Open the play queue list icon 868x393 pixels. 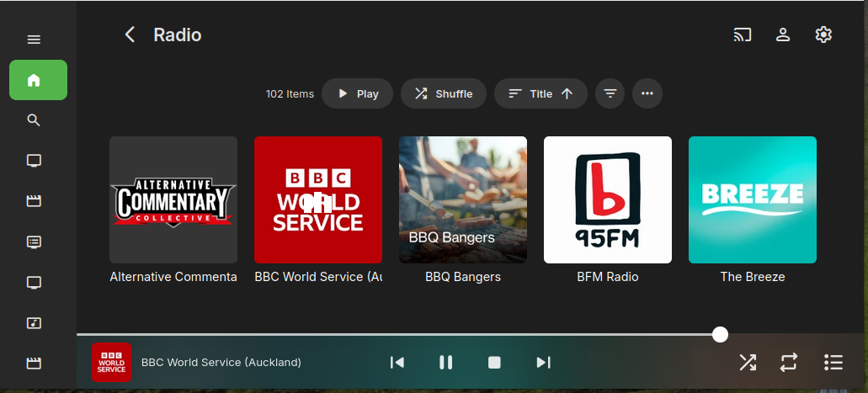coord(833,363)
